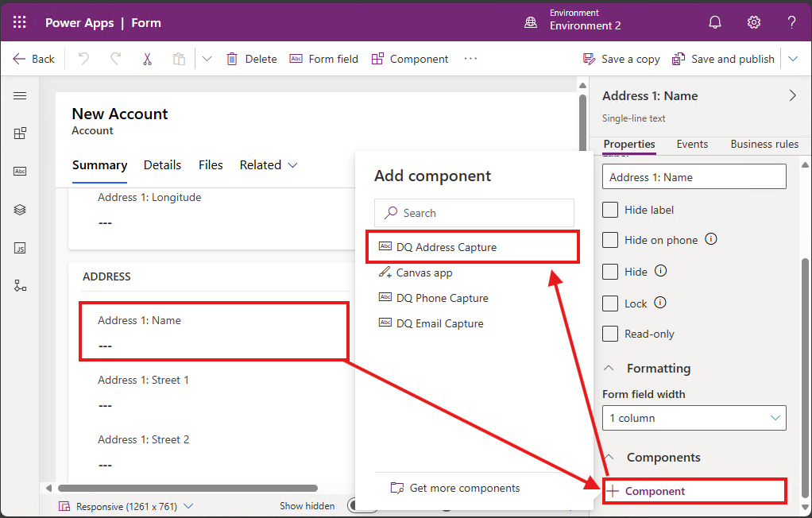This screenshot has width=812, height=518.
Task: Select the Address 1: Street 2 field
Action: tap(214, 452)
